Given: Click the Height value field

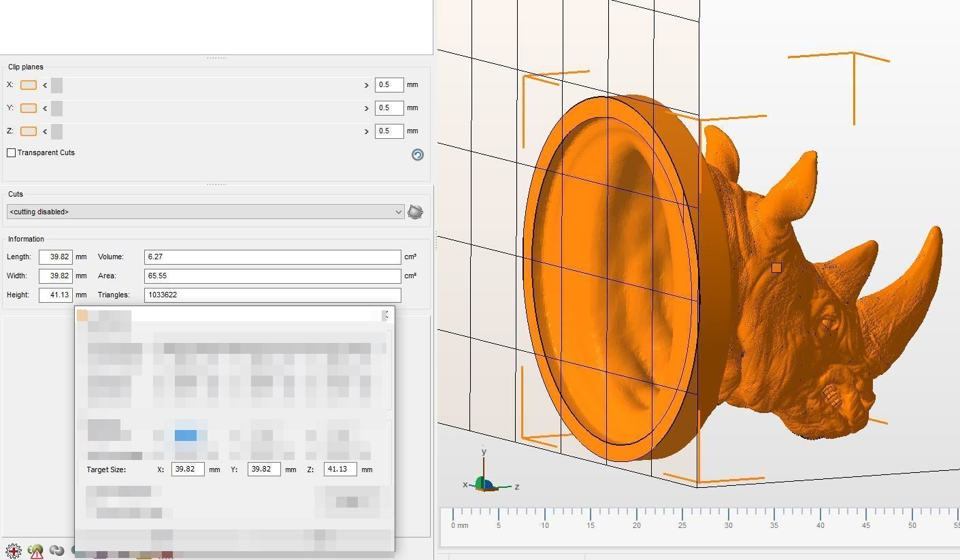Looking at the screenshot, I should 56,295.
